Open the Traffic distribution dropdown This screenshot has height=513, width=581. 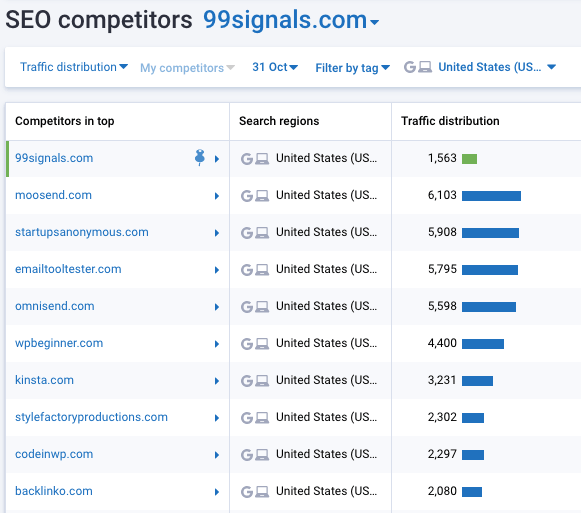pyautogui.click(x=74, y=67)
